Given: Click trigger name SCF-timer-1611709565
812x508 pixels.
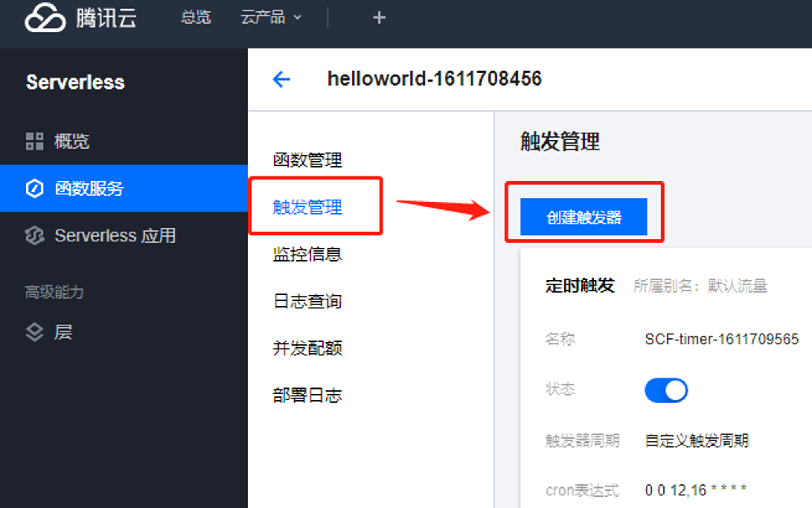Looking at the screenshot, I should [721, 339].
